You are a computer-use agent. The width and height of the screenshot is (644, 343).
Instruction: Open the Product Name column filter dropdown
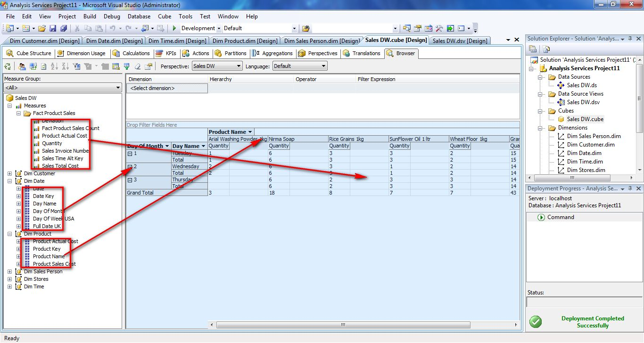(x=250, y=132)
